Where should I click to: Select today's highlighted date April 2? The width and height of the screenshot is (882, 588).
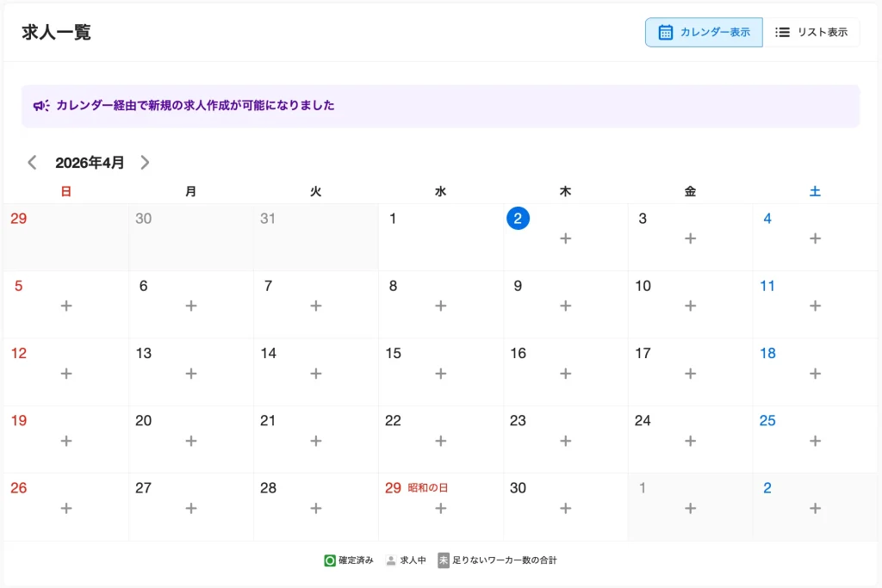(x=518, y=219)
